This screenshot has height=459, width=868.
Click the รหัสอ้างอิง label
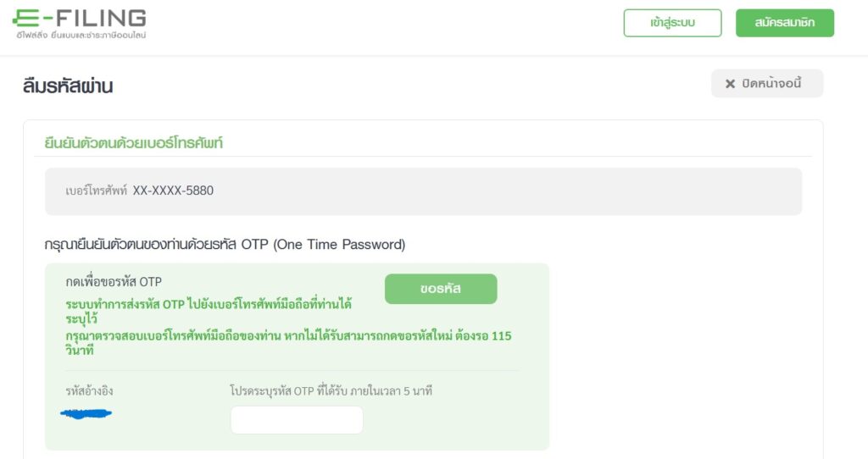click(x=89, y=391)
